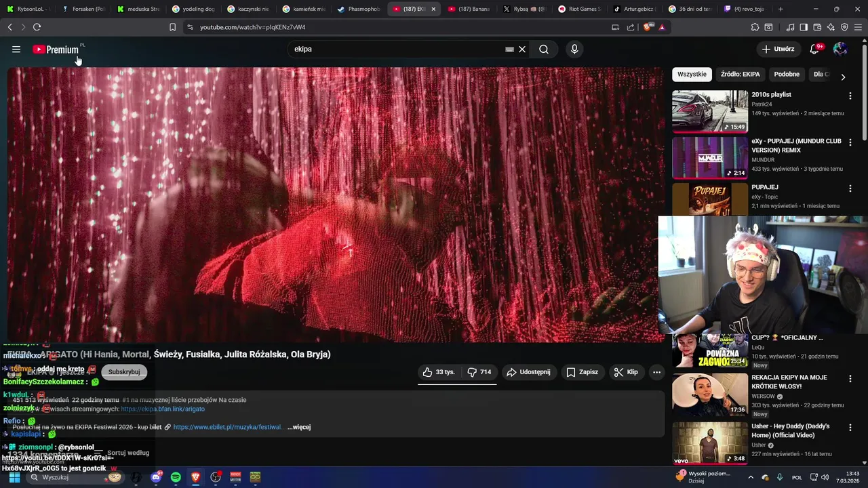Open the ekipa.bfan.link/arigato link
The height and width of the screenshot is (488, 868).
pyautogui.click(x=163, y=409)
